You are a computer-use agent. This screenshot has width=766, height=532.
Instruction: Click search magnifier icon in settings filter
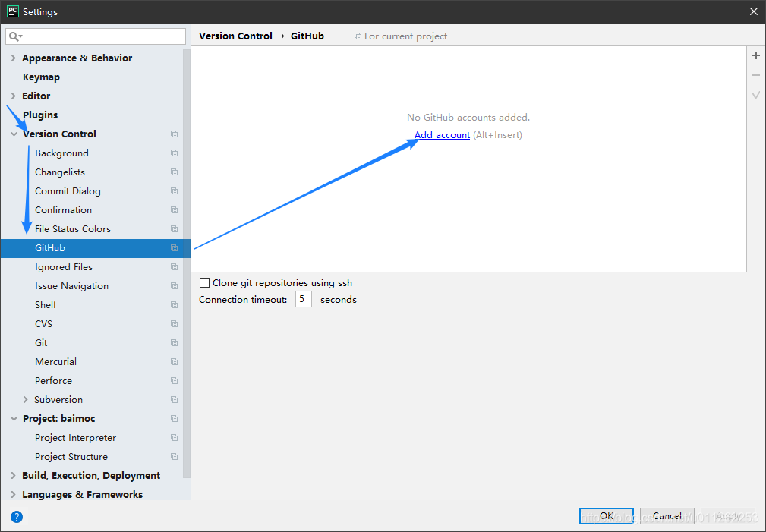click(14, 36)
